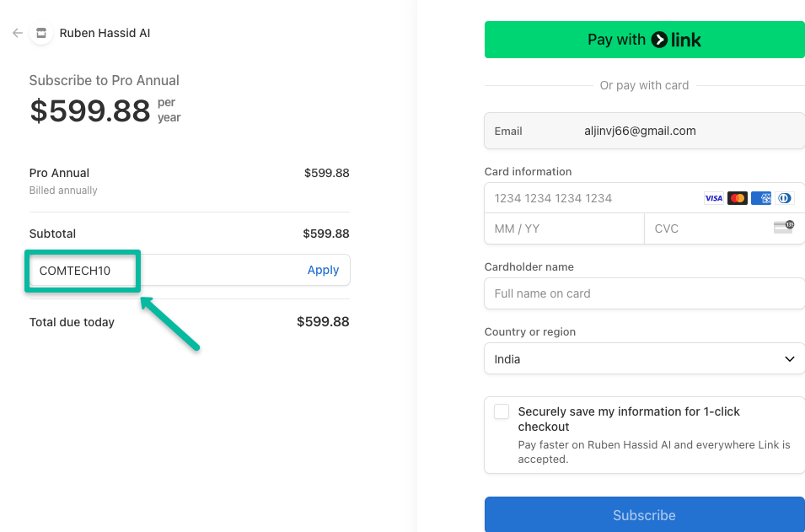805x532 pixels.
Task: Click the Email field
Action: [644, 131]
